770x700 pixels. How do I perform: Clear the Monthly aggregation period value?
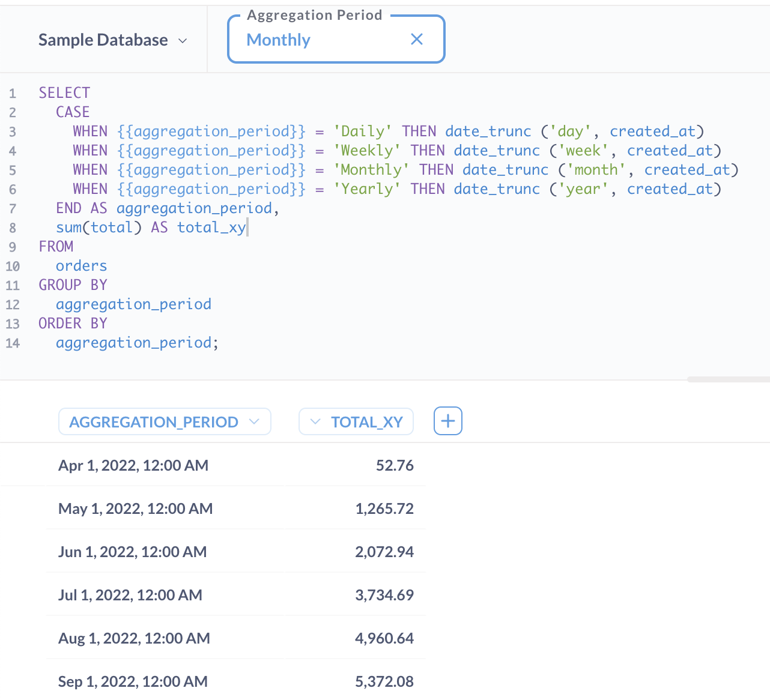416,40
